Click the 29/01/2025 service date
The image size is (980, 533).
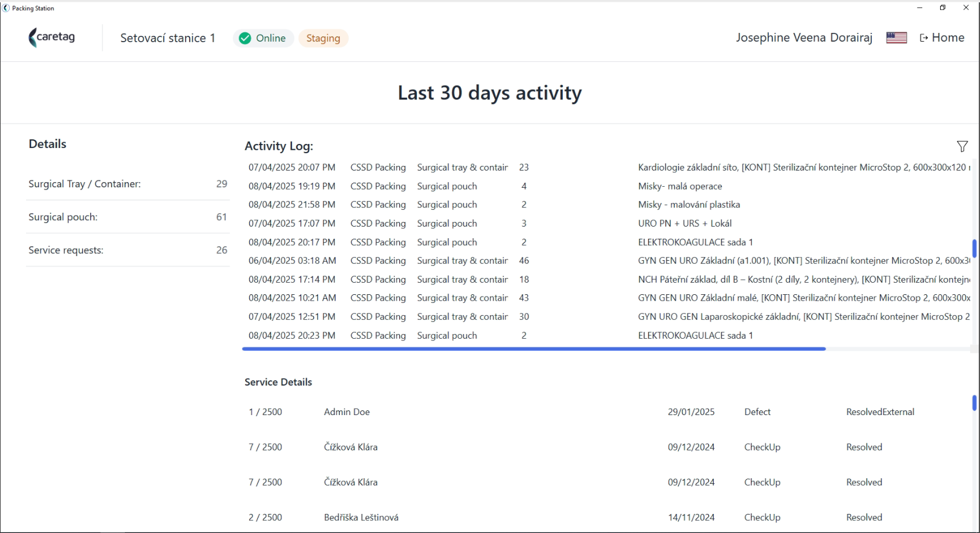(x=691, y=412)
